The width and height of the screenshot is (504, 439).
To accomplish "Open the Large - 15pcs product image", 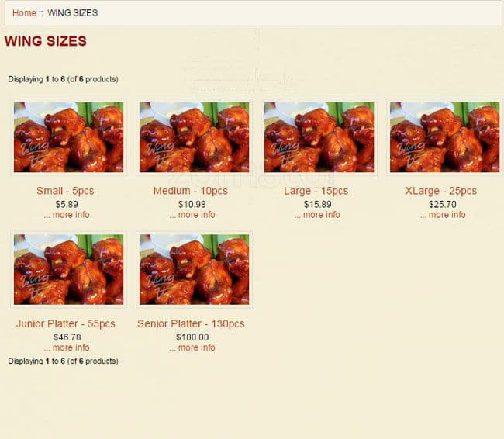I will (319, 137).
